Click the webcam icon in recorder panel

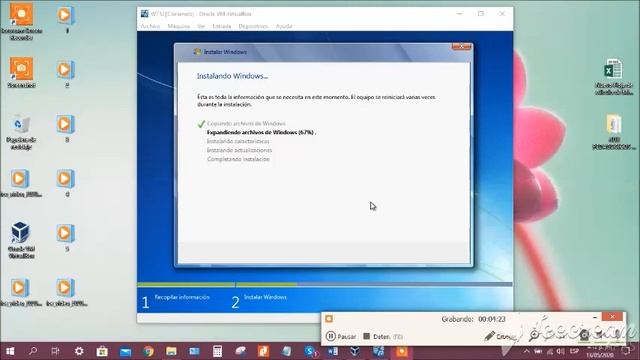click(584, 335)
